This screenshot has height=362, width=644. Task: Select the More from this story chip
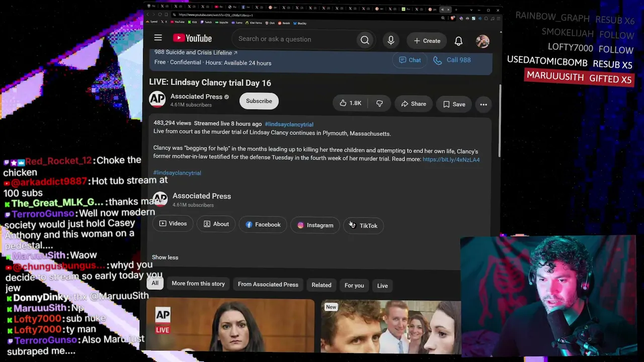198,284
